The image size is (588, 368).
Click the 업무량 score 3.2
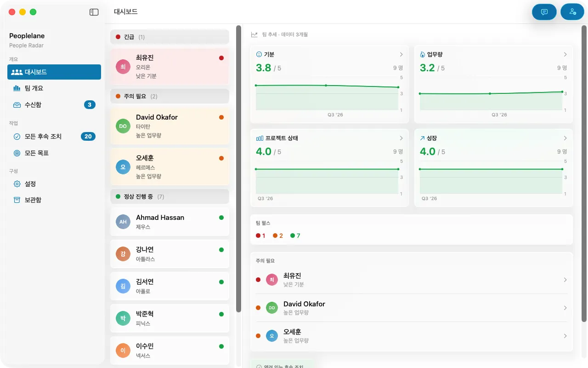(x=427, y=68)
